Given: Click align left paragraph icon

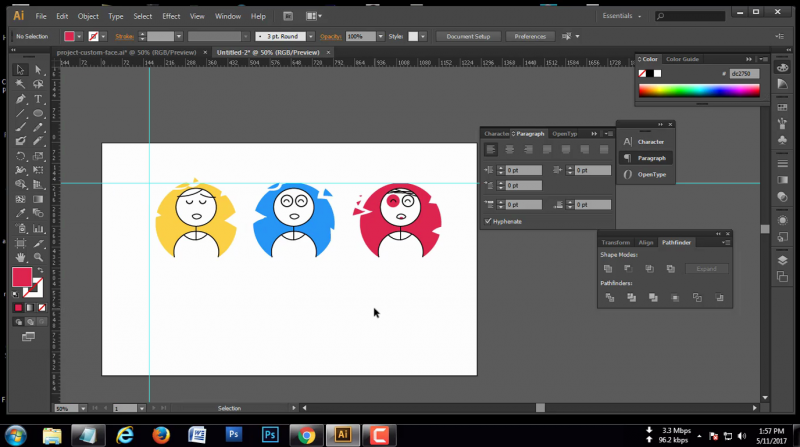Looking at the screenshot, I should 491,149.
